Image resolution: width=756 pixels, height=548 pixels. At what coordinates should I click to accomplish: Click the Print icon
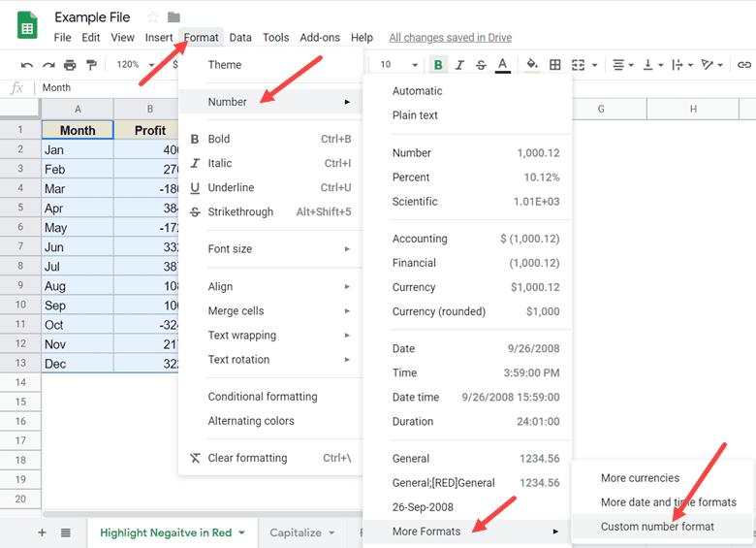[70, 65]
